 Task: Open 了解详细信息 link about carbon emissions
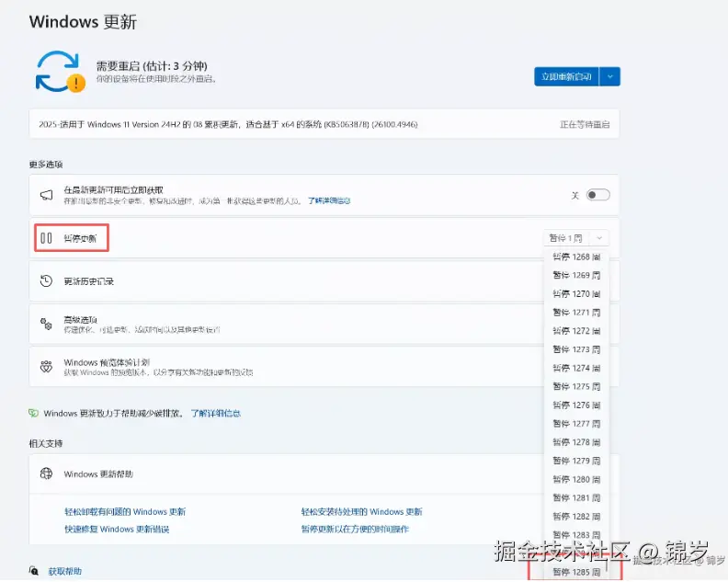pos(216,414)
